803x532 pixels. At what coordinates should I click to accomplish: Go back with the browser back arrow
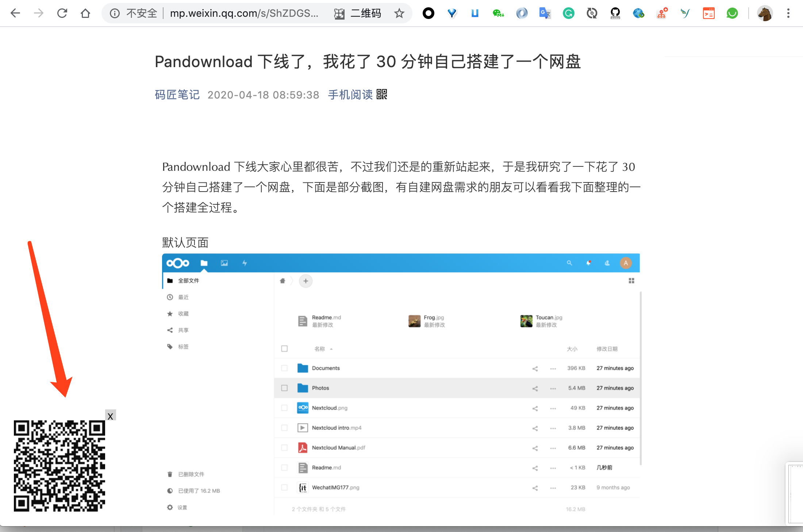[x=15, y=14]
